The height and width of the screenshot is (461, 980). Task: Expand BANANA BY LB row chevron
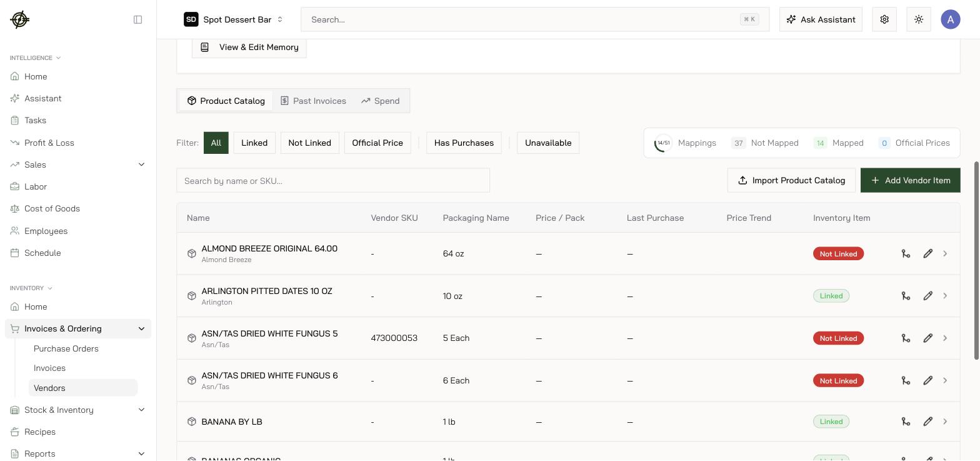tap(945, 422)
